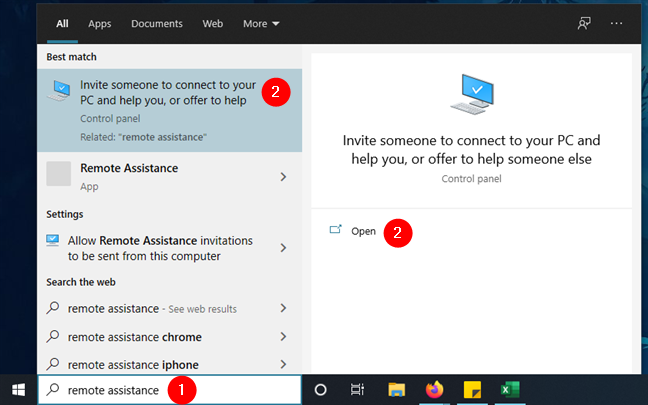The height and width of the screenshot is (405, 648).
Task: Click the search box magnifier icon
Action: point(52,389)
